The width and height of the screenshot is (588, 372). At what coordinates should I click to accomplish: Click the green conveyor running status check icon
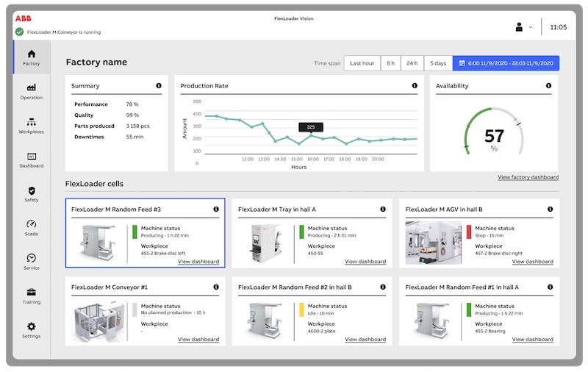click(20, 32)
